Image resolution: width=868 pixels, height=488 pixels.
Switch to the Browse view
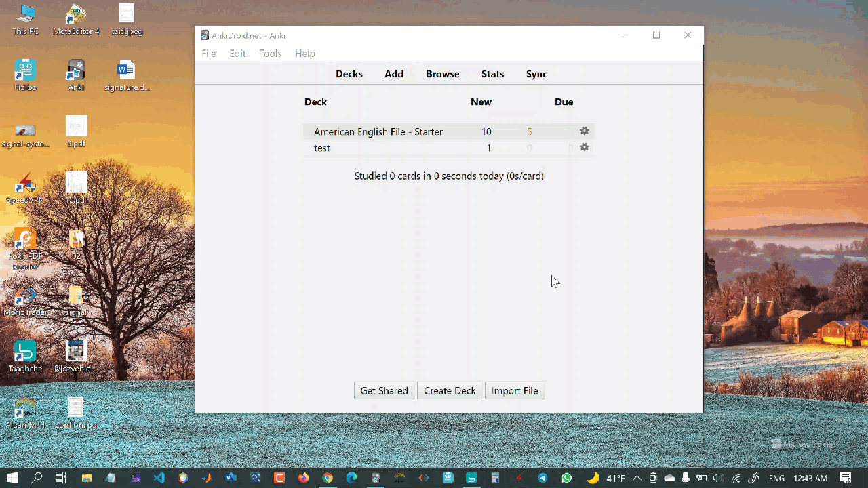pyautogui.click(x=442, y=74)
